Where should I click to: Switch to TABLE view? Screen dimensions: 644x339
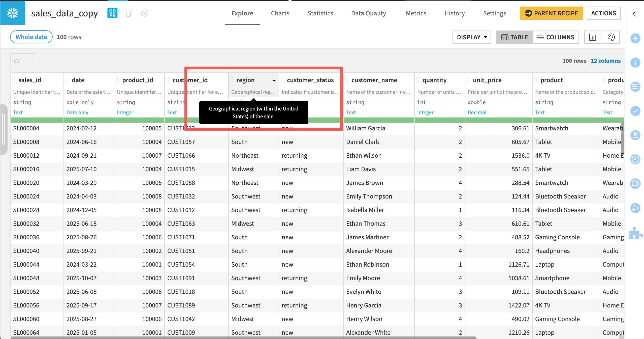click(x=514, y=37)
